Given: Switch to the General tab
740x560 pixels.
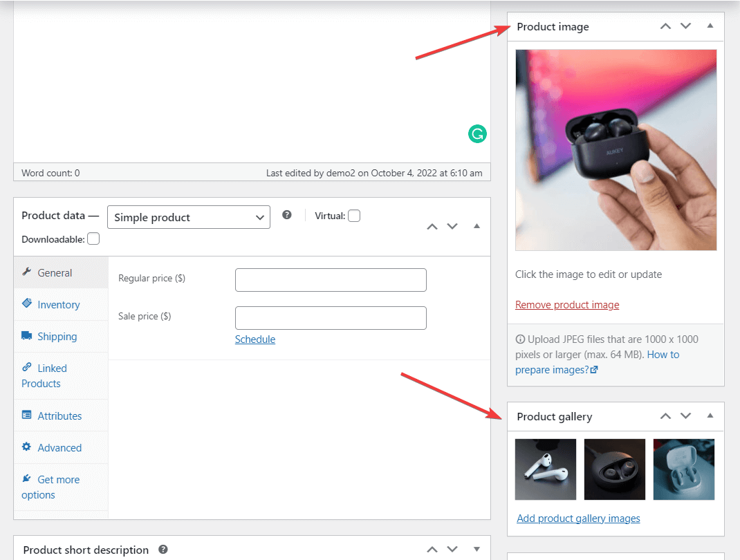Looking at the screenshot, I should point(61,272).
